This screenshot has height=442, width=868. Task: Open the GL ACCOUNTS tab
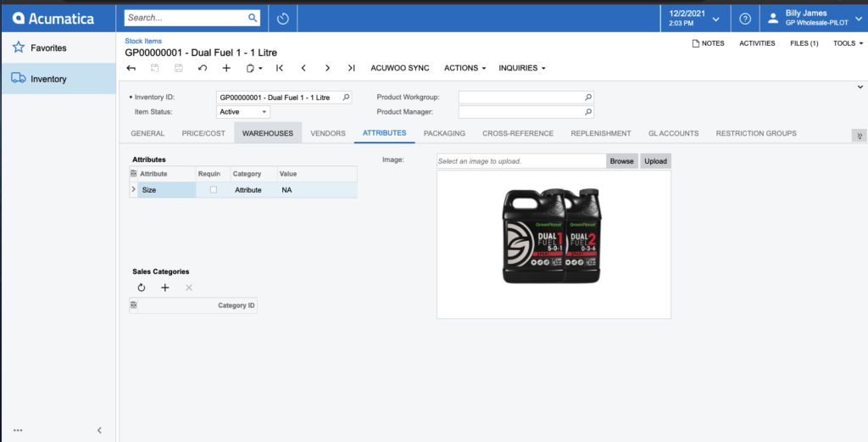pyautogui.click(x=673, y=133)
